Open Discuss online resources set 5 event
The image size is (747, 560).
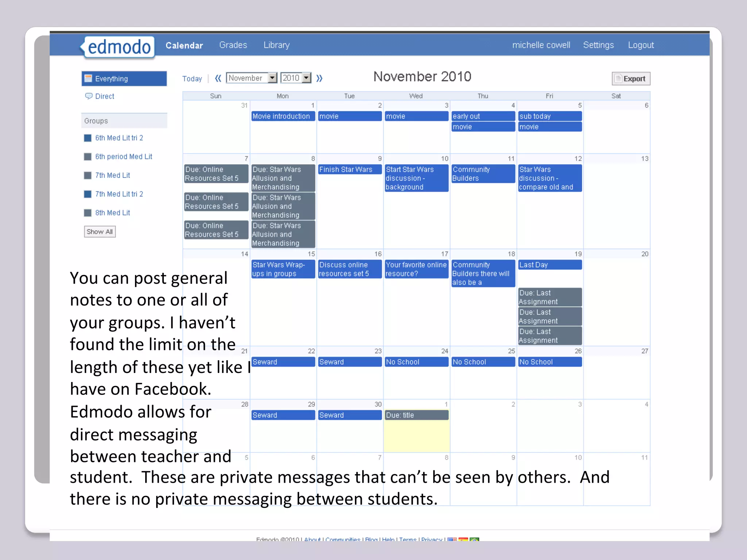(350, 269)
